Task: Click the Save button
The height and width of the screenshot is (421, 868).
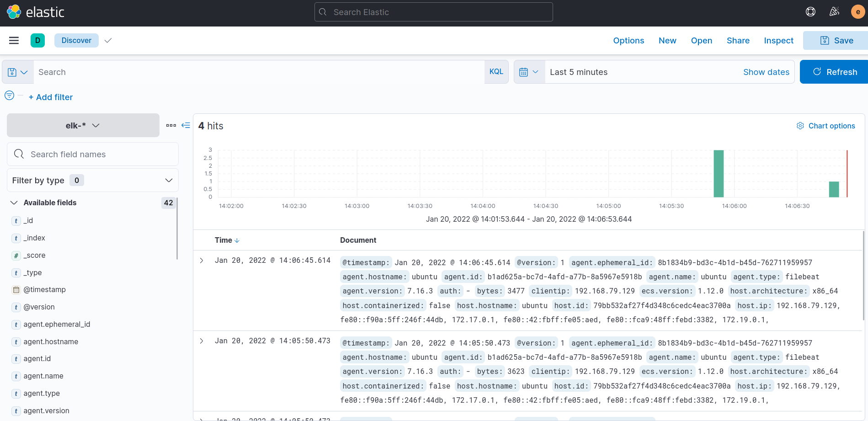Action: click(x=836, y=40)
